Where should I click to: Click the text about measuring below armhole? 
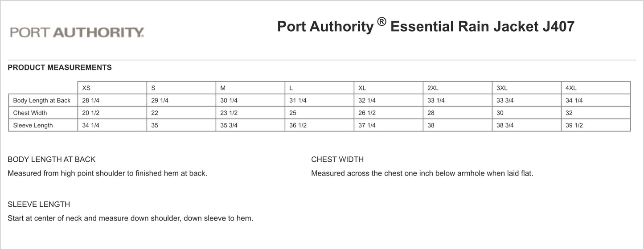point(422,173)
